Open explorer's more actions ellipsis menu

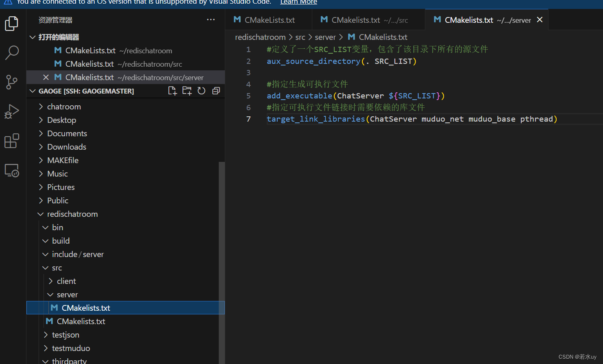211,20
